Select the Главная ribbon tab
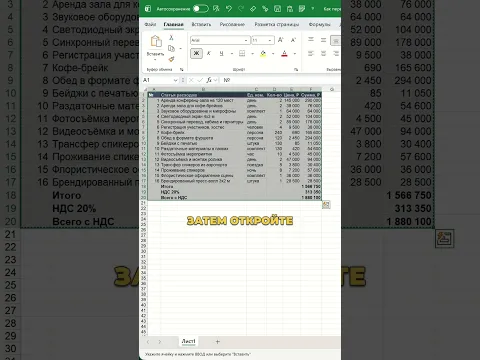Image resolution: width=480 pixels, height=360 pixels. click(173, 24)
